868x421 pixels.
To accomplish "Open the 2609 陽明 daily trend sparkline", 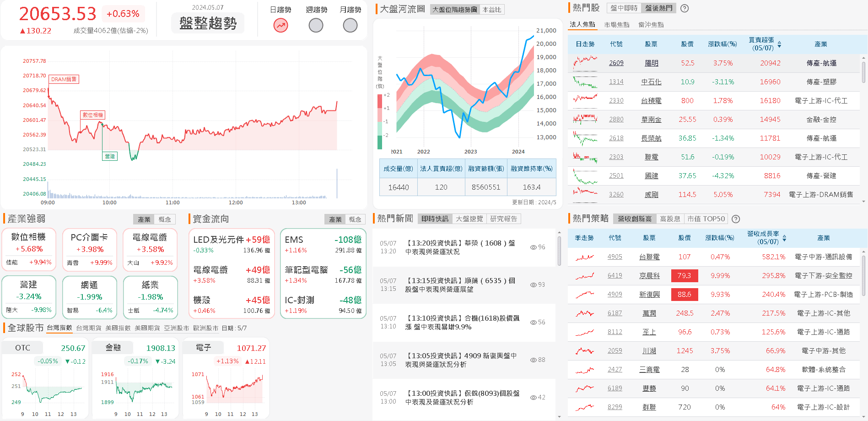I will 585,63.
